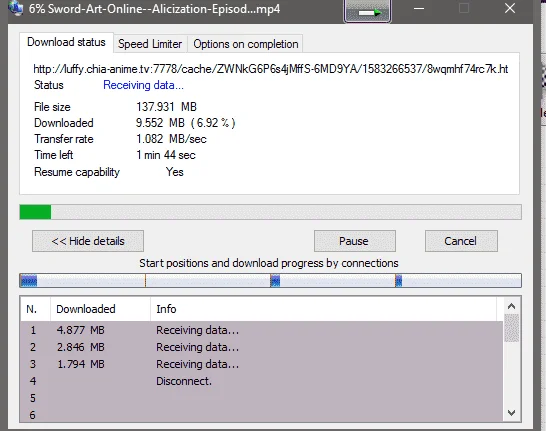Screen dimensions: 546x431
Task: Click the time left value 1 min 44 sec
Action: tap(166, 155)
